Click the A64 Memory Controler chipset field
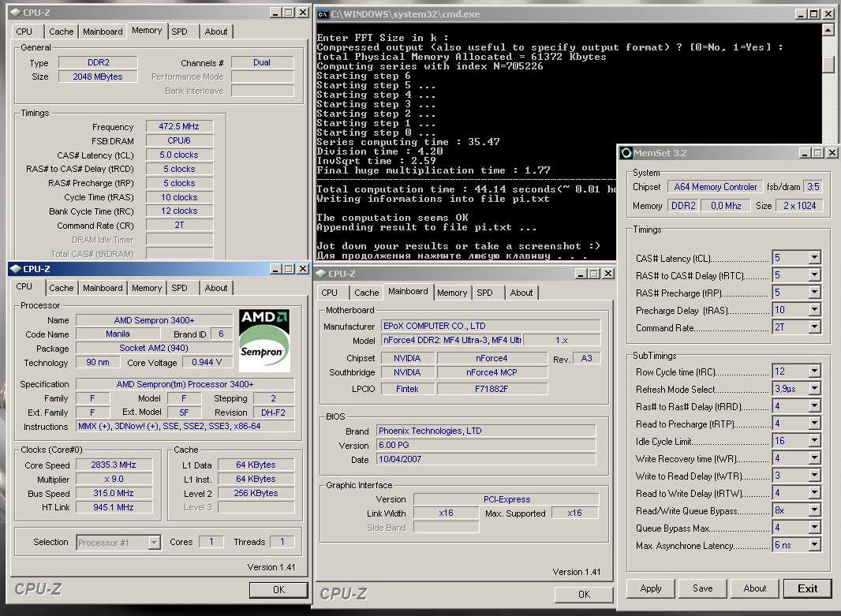This screenshot has height=616, width=841. coord(716,187)
